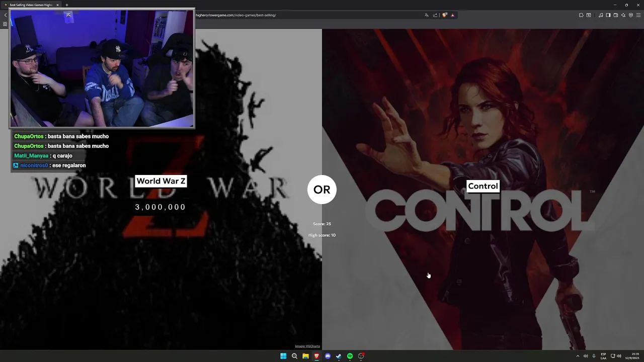
Task: Click ChupaOrtos username in first chat line
Action: [29, 136]
